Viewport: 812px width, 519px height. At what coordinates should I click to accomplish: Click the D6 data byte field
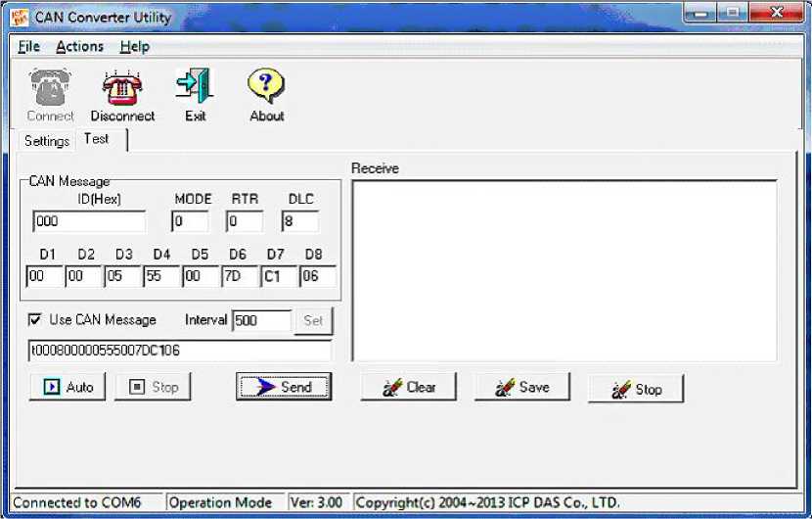pos(239,277)
